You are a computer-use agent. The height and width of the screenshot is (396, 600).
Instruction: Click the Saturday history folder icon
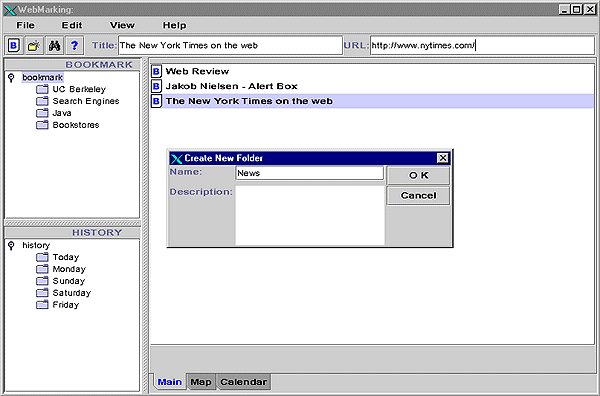[x=42, y=293]
